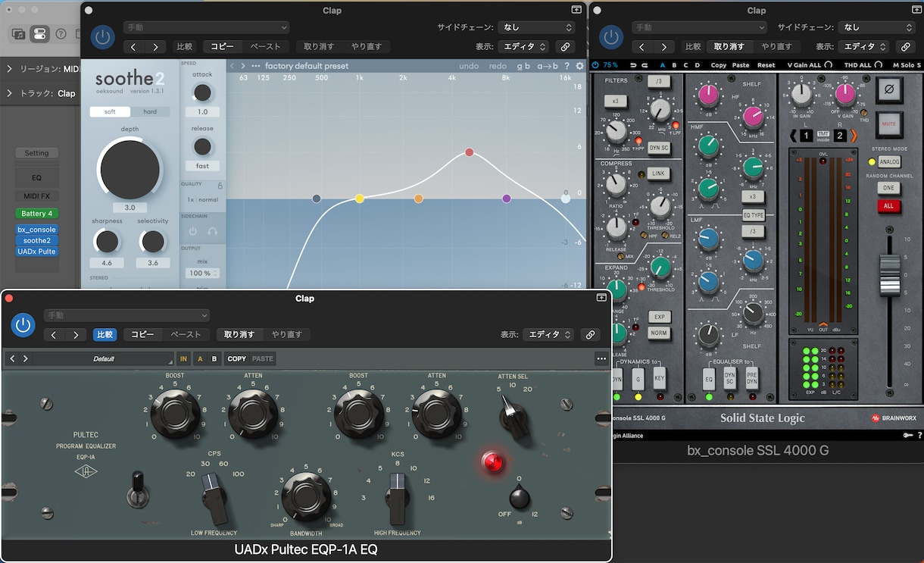
Task: Toggle compressor LINK button in bx_console
Action: [658, 174]
